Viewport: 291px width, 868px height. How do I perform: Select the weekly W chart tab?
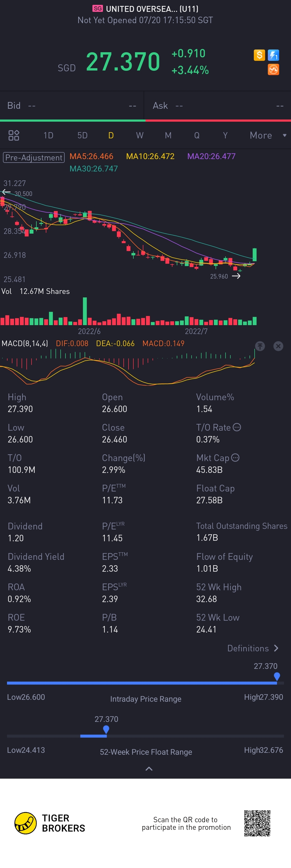pyautogui.click(x=140, y=135)
